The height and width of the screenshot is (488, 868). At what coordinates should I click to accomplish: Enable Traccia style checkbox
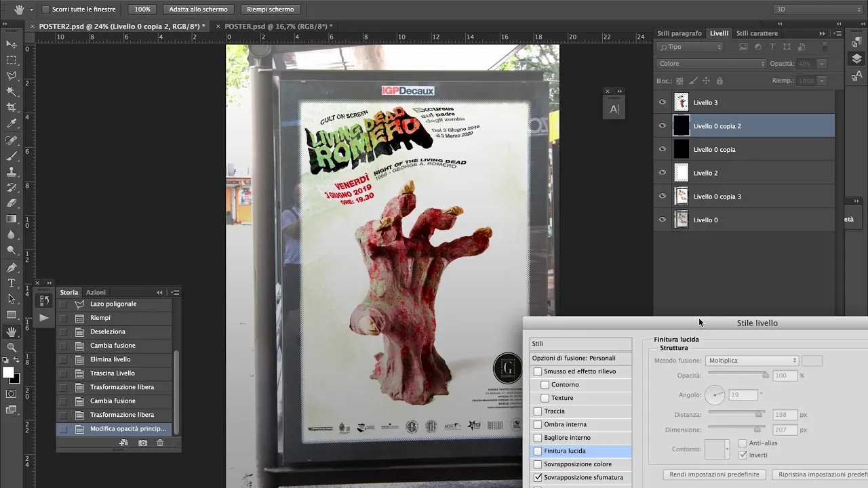538,411
